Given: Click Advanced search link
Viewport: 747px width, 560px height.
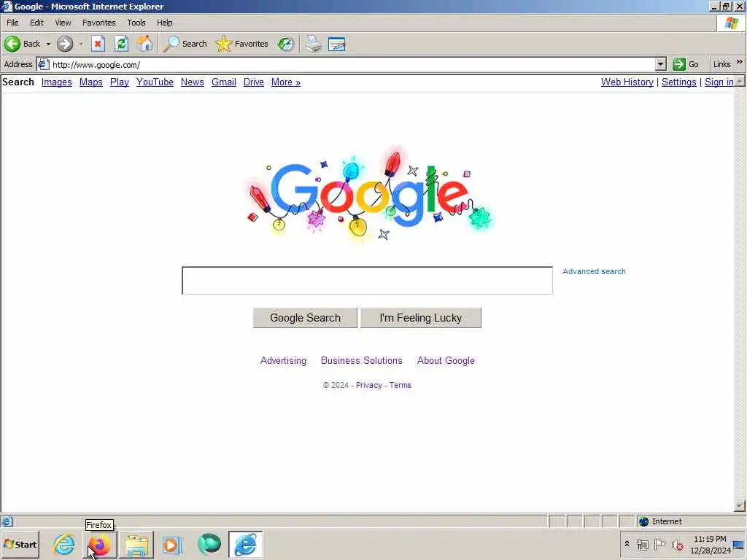Looking at the screenshot, I should click(594, 271).
